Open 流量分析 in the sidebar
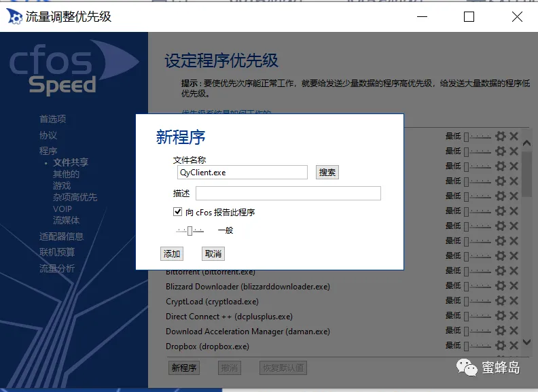The image size is (538, 392). 57,268
